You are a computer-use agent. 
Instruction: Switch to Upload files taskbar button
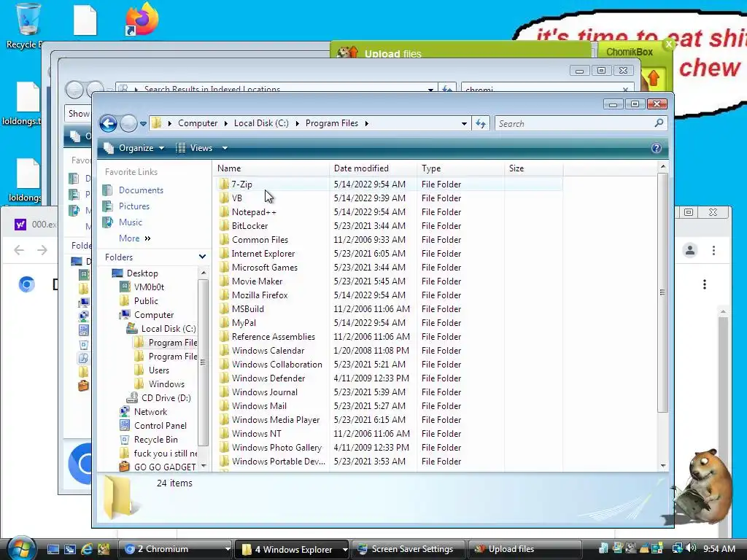[525, 549]
